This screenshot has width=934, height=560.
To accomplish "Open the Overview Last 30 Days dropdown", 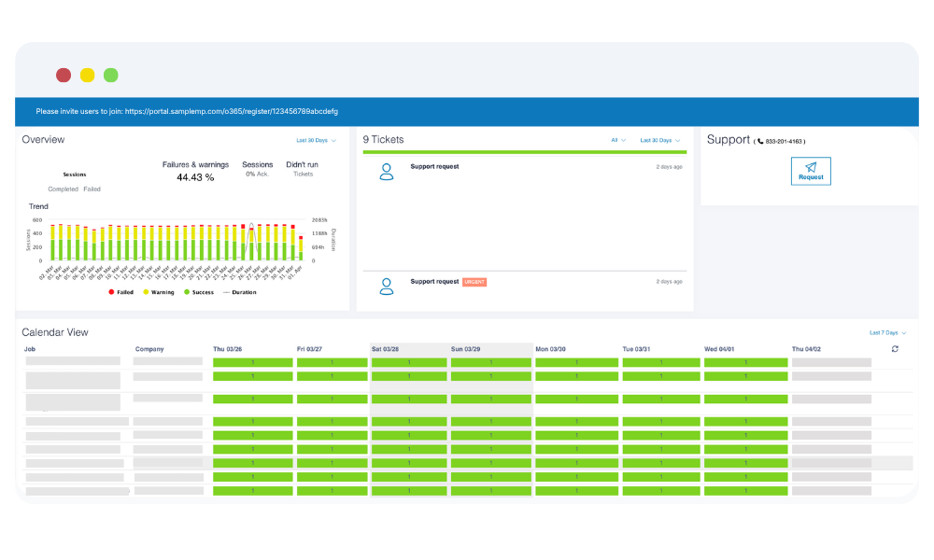I will pyautogui.click(x=316, y=140).
